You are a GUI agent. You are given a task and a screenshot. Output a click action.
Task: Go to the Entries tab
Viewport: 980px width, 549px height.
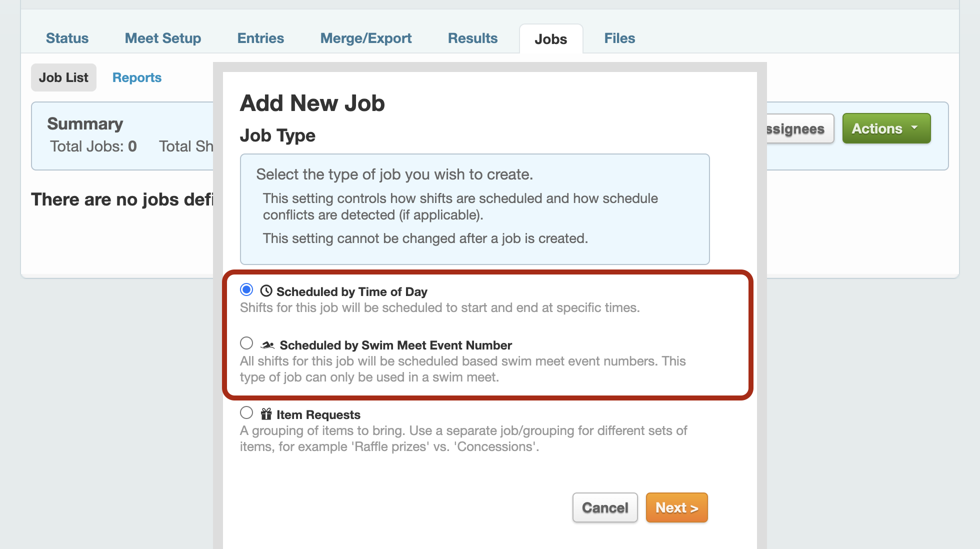click(260, 38)
